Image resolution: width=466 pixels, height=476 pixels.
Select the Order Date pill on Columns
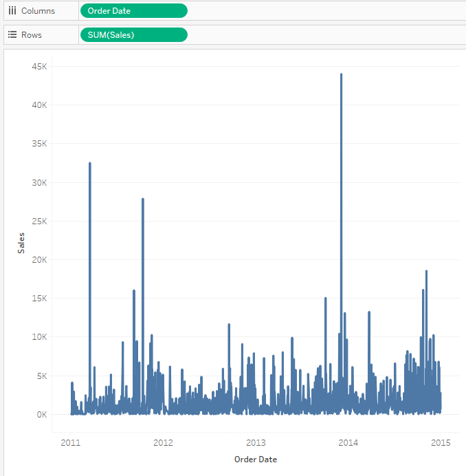[133, 11]
